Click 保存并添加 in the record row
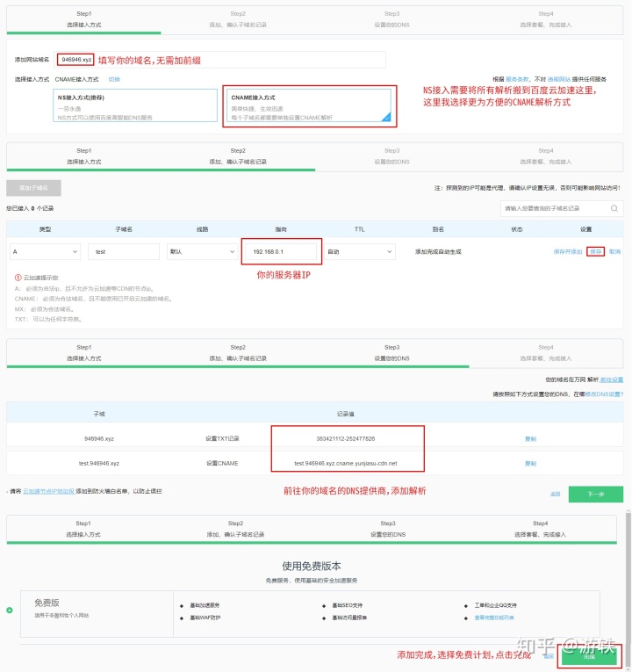632x672 pixels. [567, 251]
